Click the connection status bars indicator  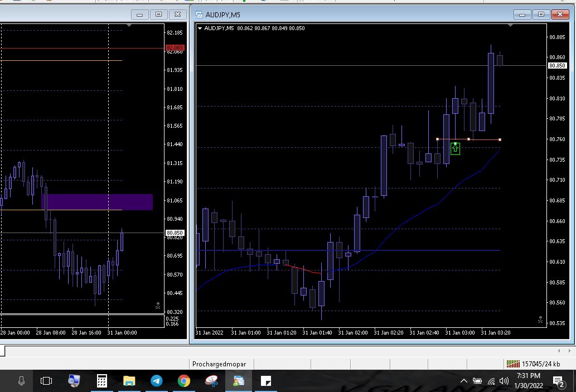[512, 364]
